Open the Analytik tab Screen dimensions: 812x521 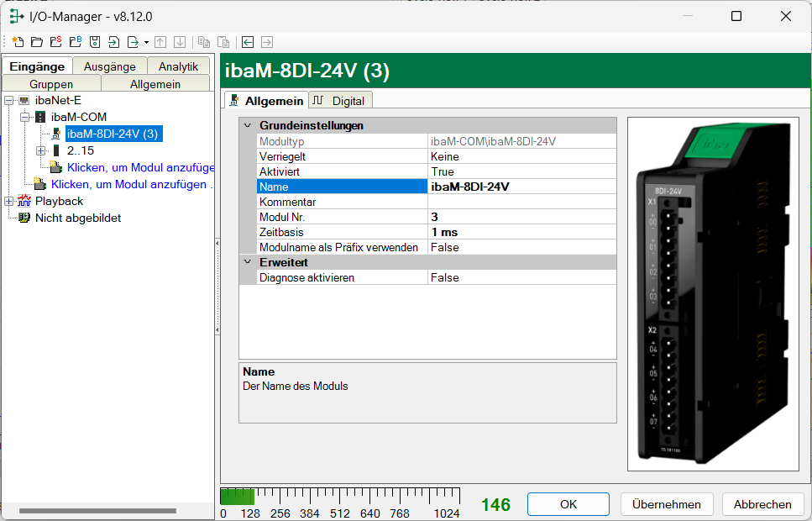tap(178, 66)
